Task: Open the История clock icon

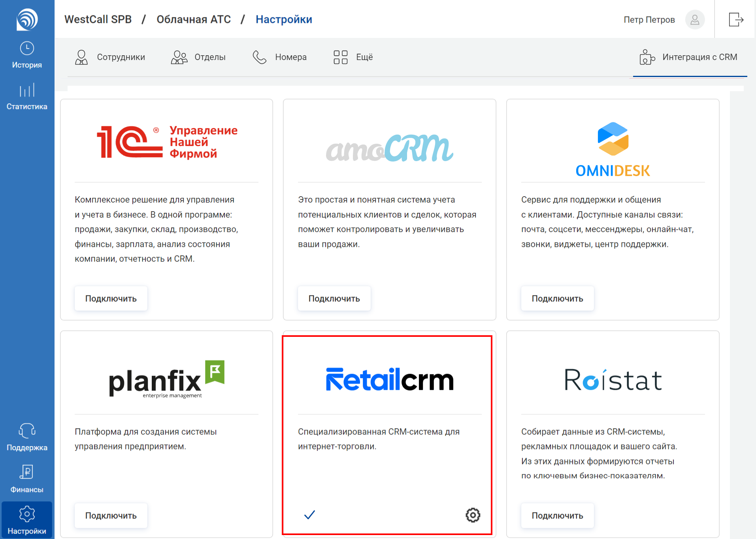Action: point(27,48)
